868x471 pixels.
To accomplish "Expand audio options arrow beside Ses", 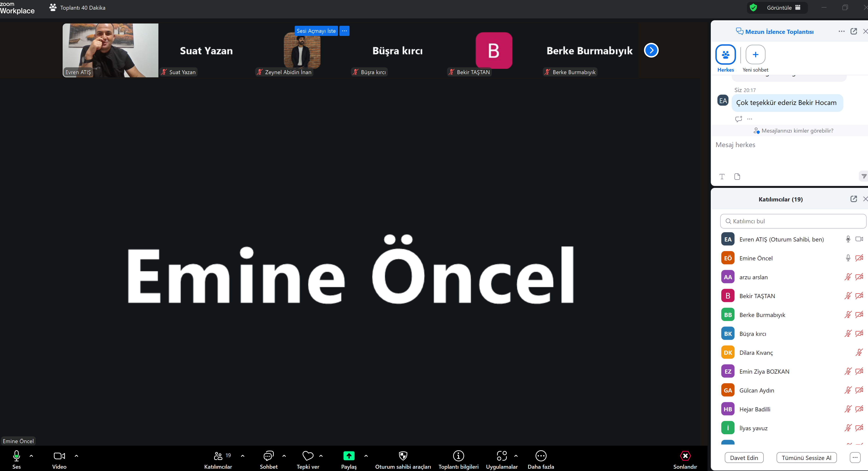I will pyautogui.click(x=31, y=456).
